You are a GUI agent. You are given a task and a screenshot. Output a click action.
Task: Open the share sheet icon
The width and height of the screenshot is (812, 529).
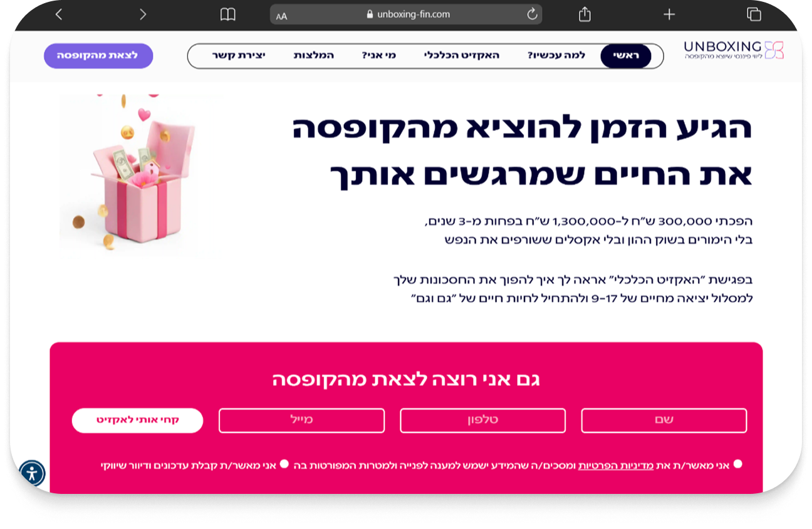tap(585, 14)
